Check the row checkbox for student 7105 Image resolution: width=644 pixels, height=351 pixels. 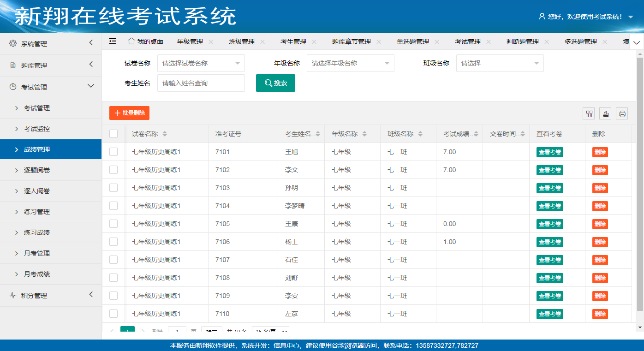point(113,224)
